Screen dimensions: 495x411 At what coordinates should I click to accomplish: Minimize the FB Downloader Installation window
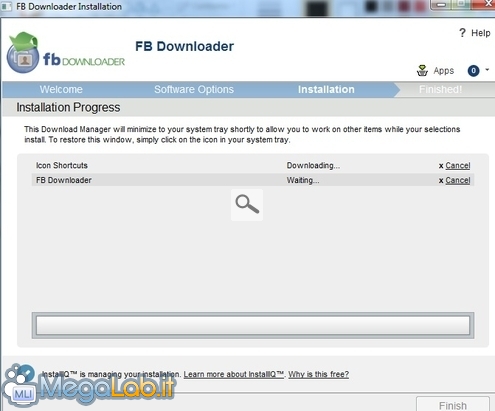pos(441,5)
